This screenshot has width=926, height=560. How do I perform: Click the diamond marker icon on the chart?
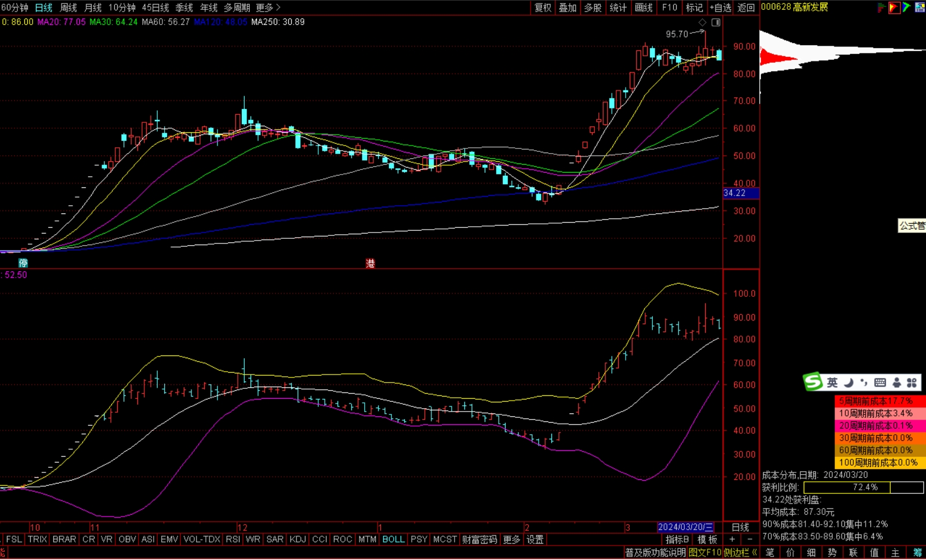703,22
